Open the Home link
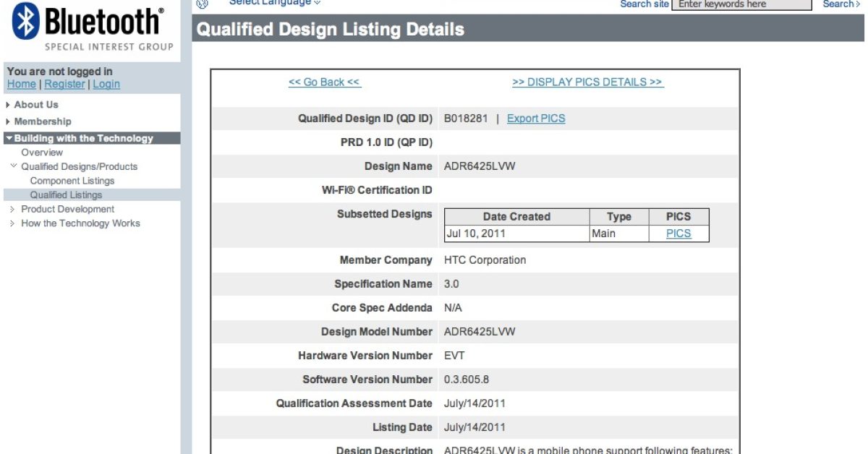The height and width of the screenshot is (454, 868). [21, 84]
